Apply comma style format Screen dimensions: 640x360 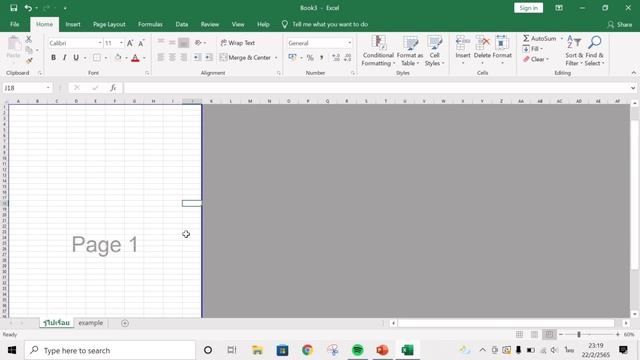[322, 58]
